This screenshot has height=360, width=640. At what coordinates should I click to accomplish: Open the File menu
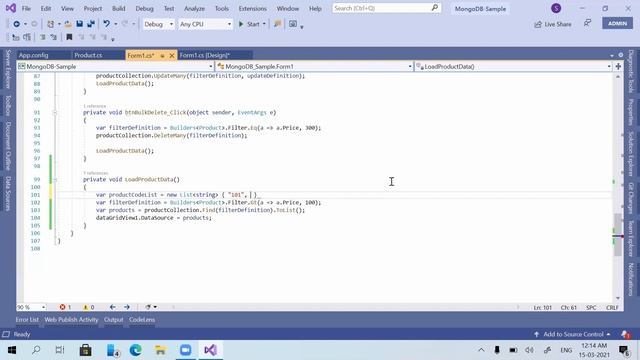[26, 9]
